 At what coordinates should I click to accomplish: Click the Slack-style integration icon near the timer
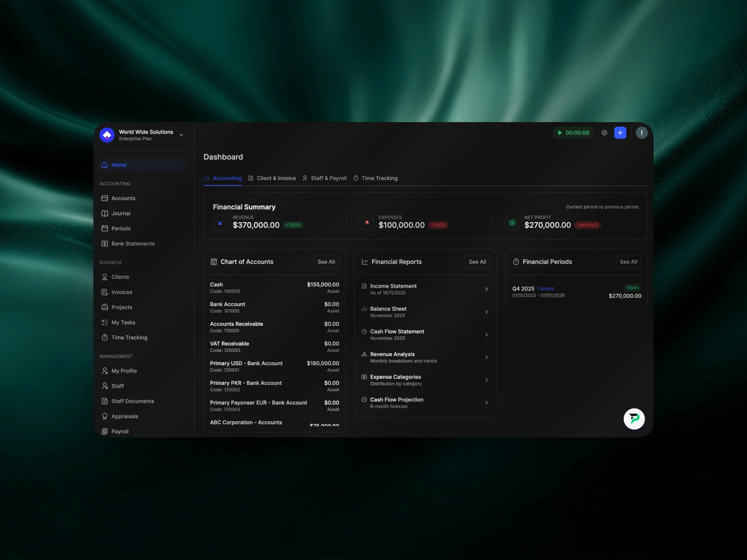[x=604, y=133]
